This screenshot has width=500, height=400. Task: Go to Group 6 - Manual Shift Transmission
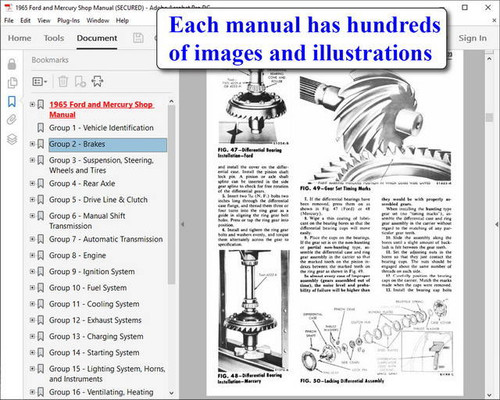87,221
